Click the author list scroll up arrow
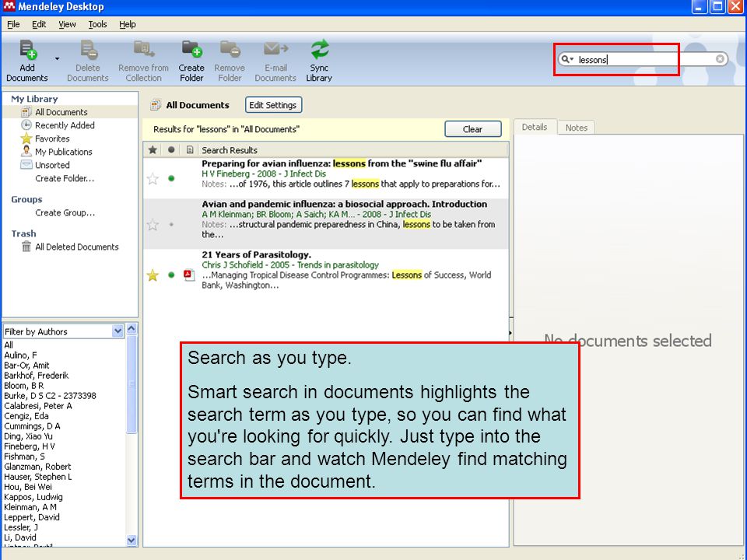Screen dimensions: 747x560 point(132,328)
